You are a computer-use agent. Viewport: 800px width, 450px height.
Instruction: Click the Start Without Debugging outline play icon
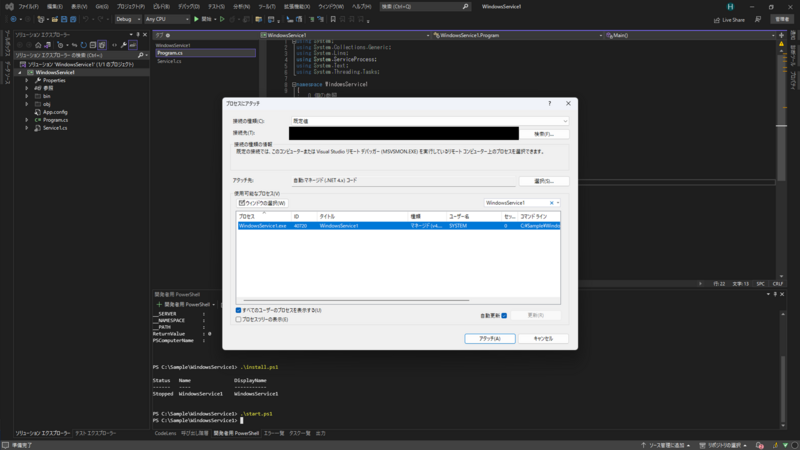[x=222, y=19]
